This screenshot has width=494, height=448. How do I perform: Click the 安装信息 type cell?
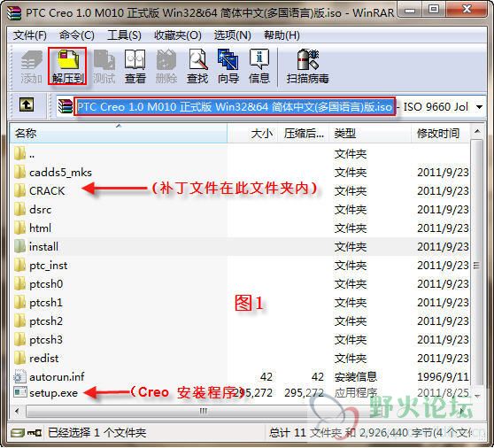tap(355, 377)
